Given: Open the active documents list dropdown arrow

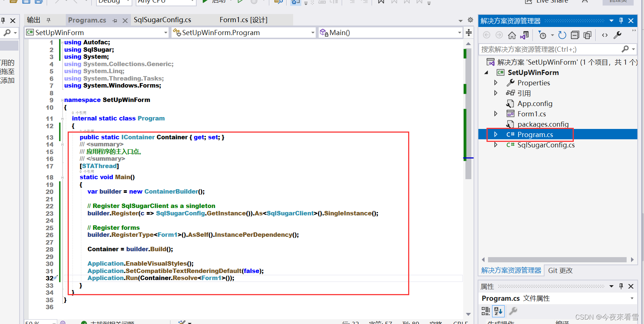Looking at the screenshot, I should pos(461,21).
